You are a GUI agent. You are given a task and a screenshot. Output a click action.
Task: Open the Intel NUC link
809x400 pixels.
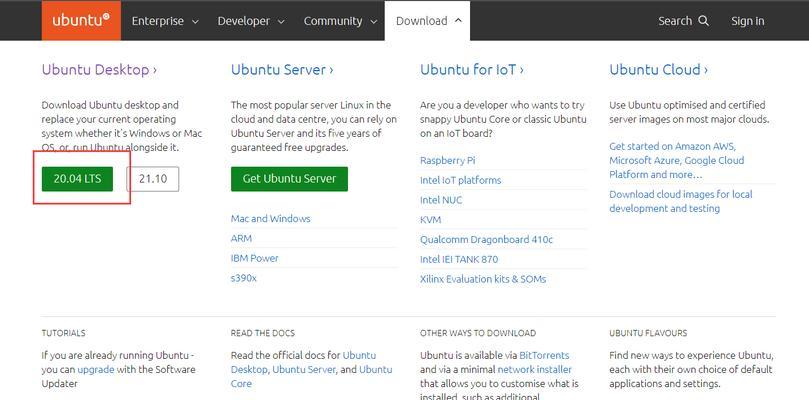[441, 200]
